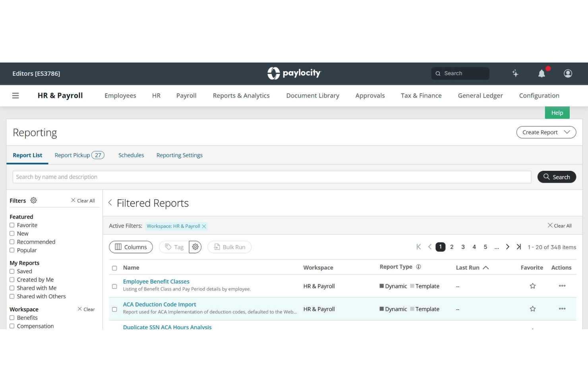Toggle the Favorite filter checkbox
This screenshot has width=588, height=392.
pyautogui.click(x=12, y=225)
